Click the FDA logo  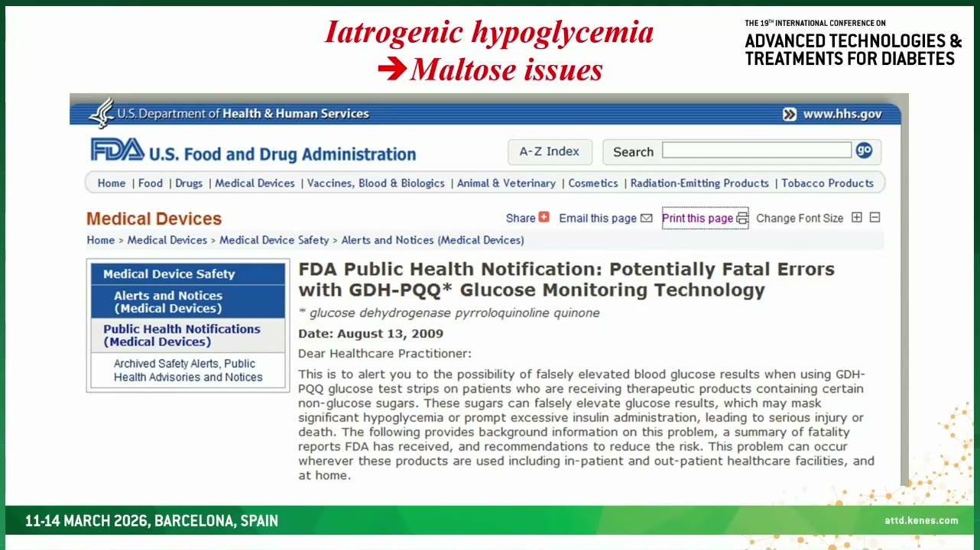pyautogui.click(x=117, y=150)
